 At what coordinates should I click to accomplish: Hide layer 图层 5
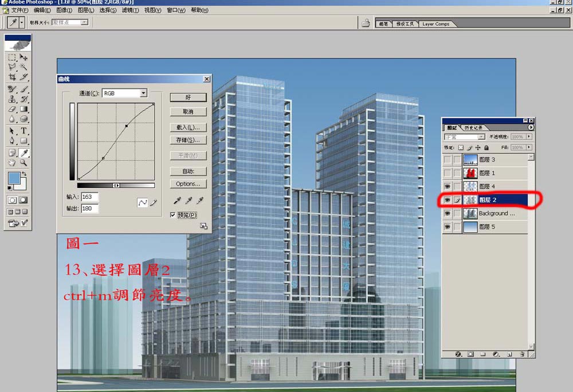coord(448,227)
